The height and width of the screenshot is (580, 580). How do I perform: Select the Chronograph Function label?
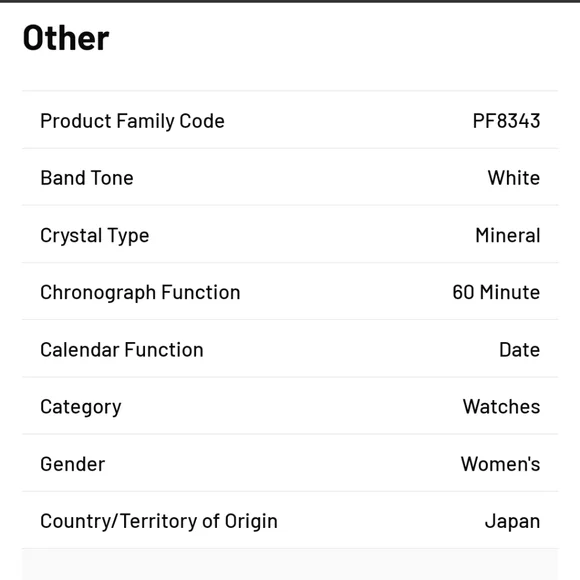[140, 293]
